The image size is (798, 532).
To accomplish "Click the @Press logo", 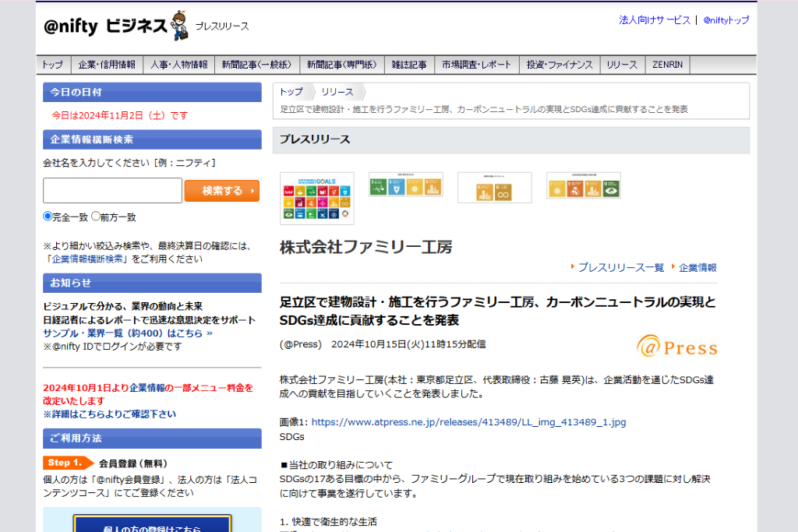I will click(x=677, y=347).
